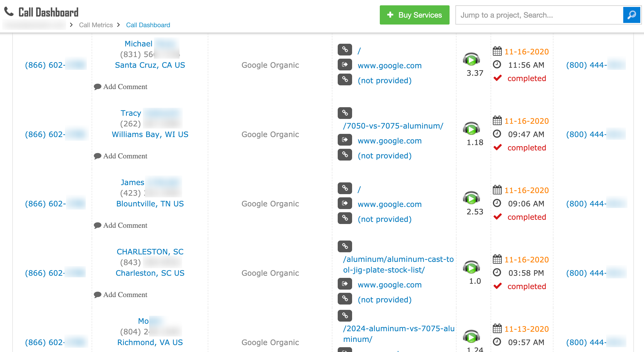644x352 pixels.
Task: Click referrer icon in Charleston row
Action: 345,283
